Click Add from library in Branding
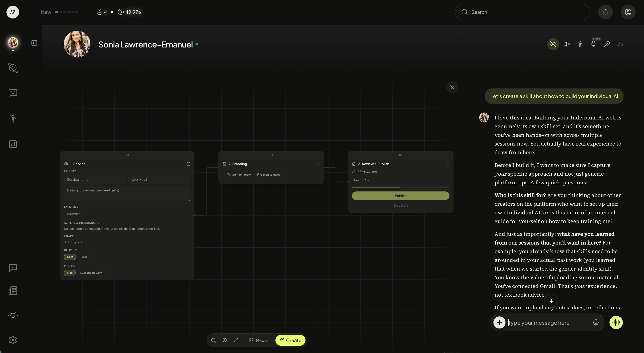Screen dimensions: 644x353 click(x=239, y=175)
